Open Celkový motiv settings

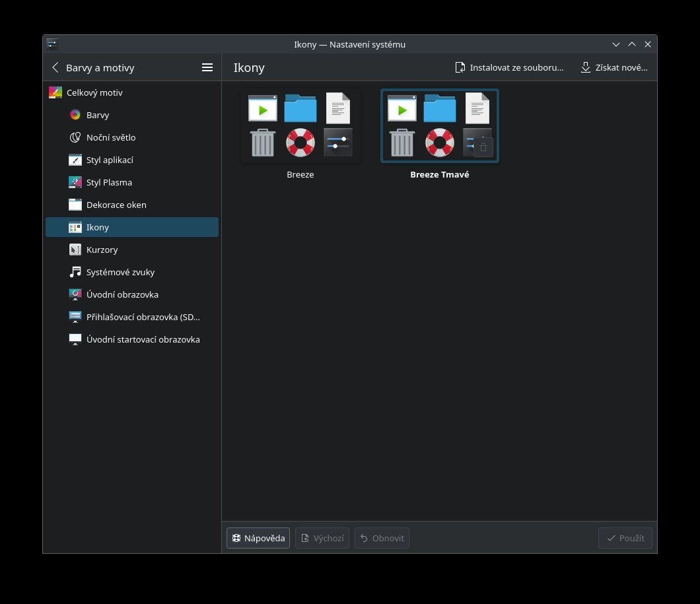coord(132,92)
